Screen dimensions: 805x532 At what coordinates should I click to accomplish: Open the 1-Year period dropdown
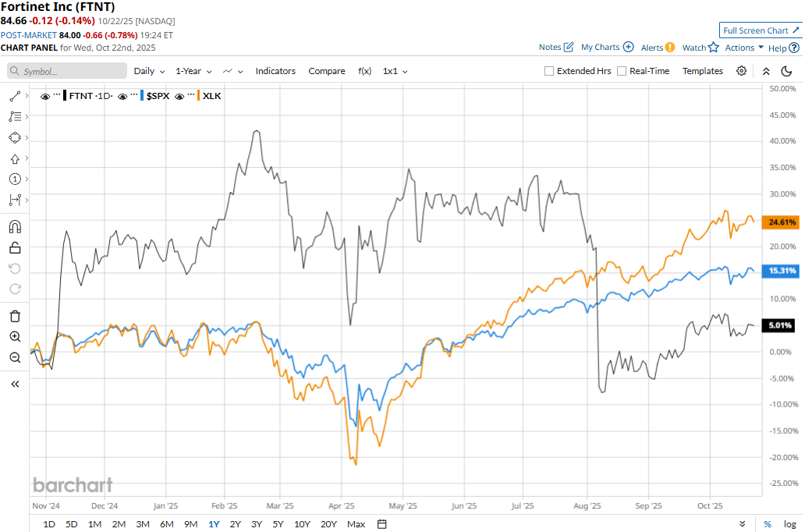(x=193, y=71)
